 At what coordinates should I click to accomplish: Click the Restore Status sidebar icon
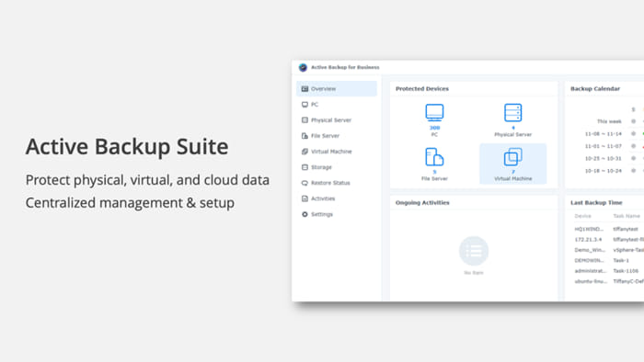click(305, 183)
